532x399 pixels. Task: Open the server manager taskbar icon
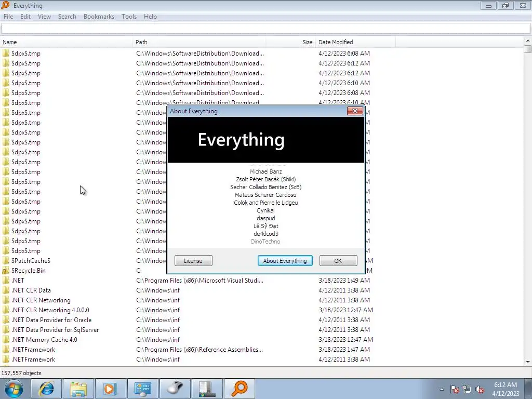pyautogui.click(x=207, y=389)
